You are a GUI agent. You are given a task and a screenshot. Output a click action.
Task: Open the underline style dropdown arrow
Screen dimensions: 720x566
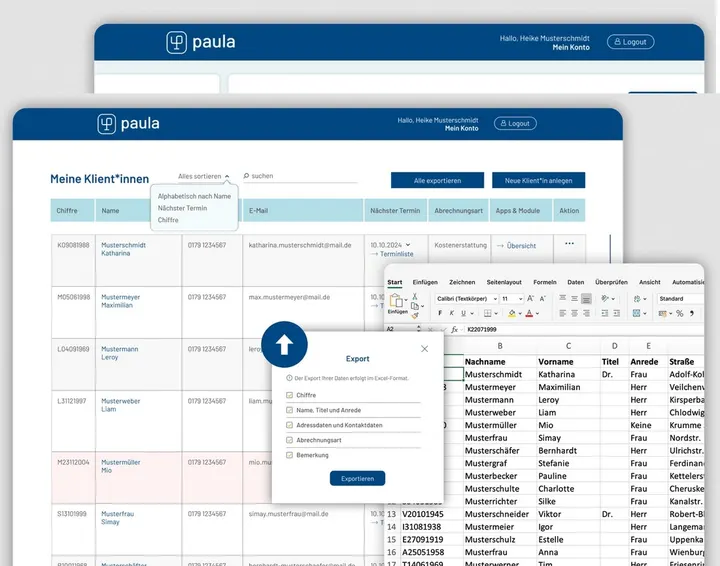click(x=472, y=314)
